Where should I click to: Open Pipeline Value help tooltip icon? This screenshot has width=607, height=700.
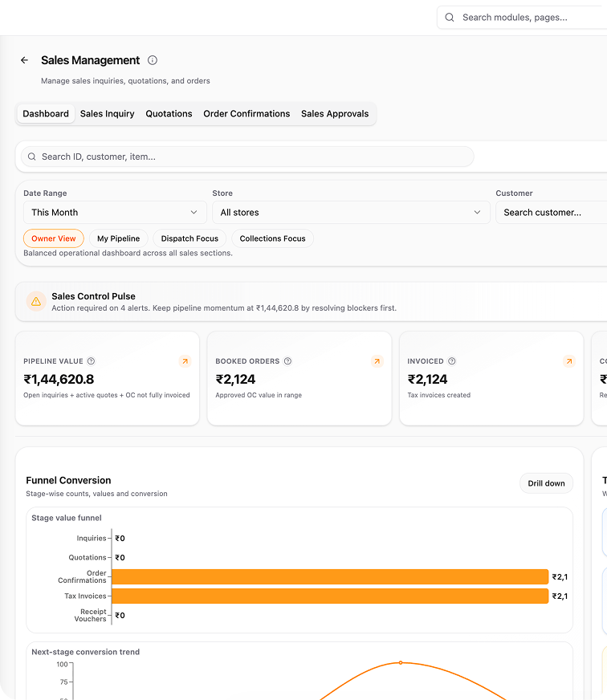[91, 361]
